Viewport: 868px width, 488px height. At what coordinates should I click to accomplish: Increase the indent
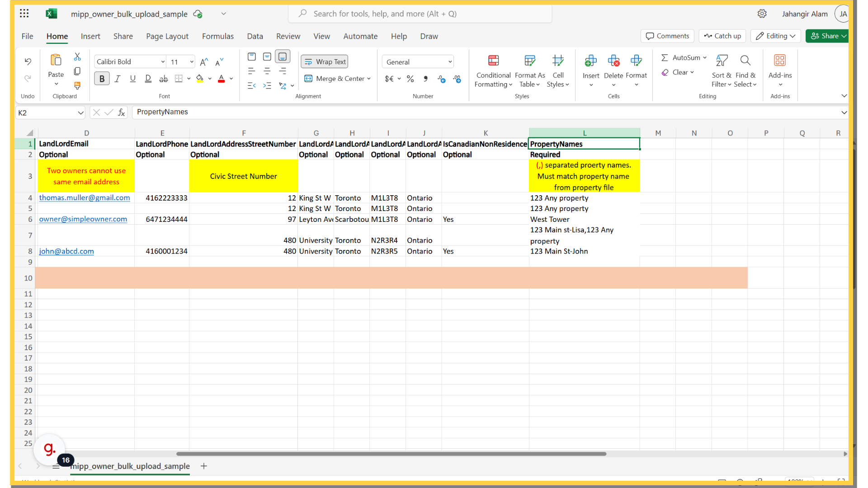[x=267, y=85]
